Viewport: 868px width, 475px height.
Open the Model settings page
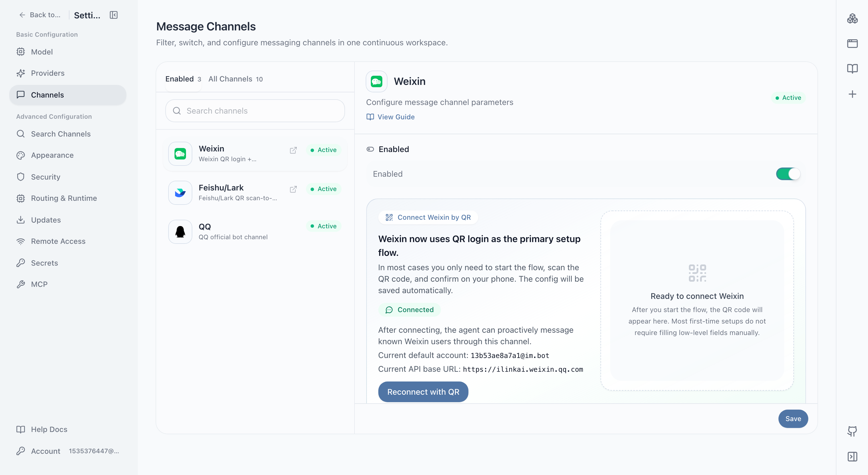pyautogui.click(x=67, y=52)
